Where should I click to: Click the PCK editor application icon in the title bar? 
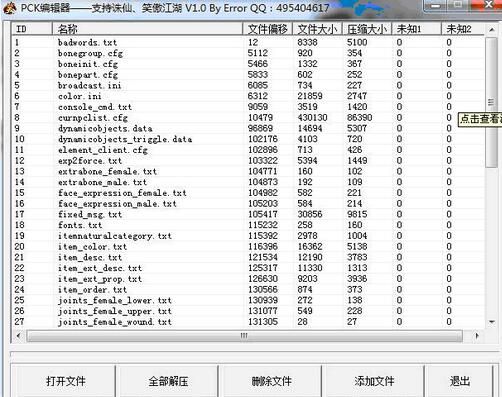10,8
